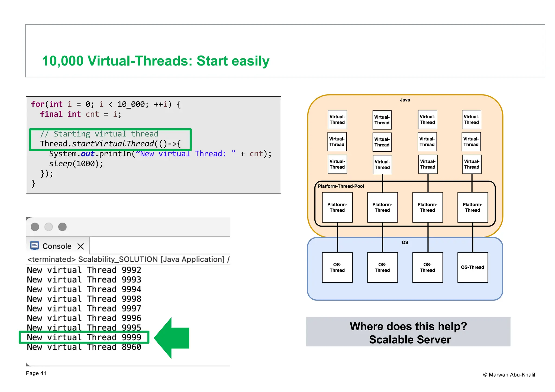555x392 pixels.
Task: Click the startVirtualThread code line
Action: (x=111, y=144)
